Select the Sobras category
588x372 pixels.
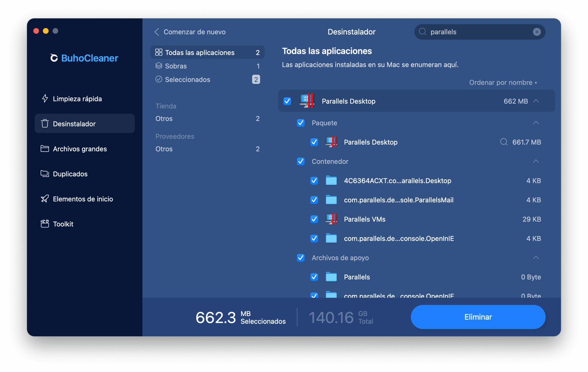(176, 66)
